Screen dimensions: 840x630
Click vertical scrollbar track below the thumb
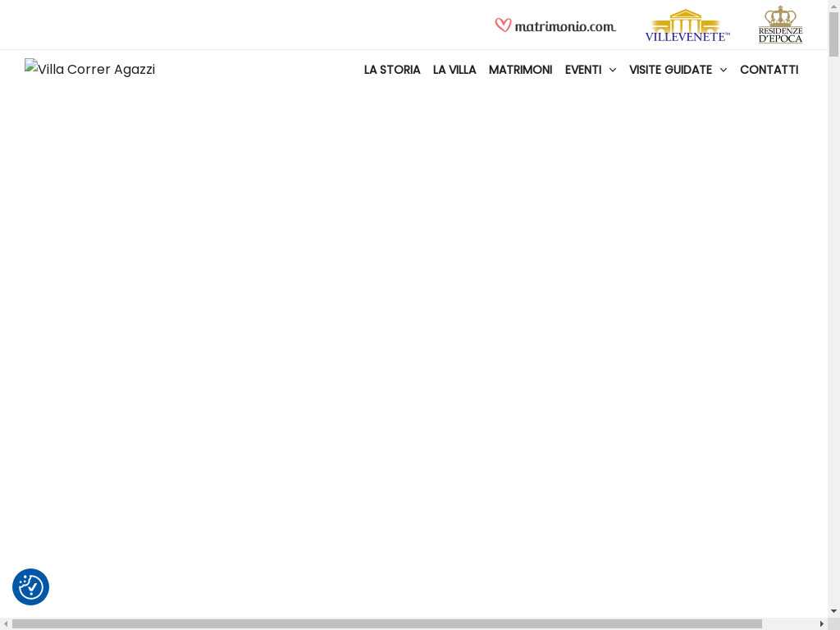tap(833, 328)
